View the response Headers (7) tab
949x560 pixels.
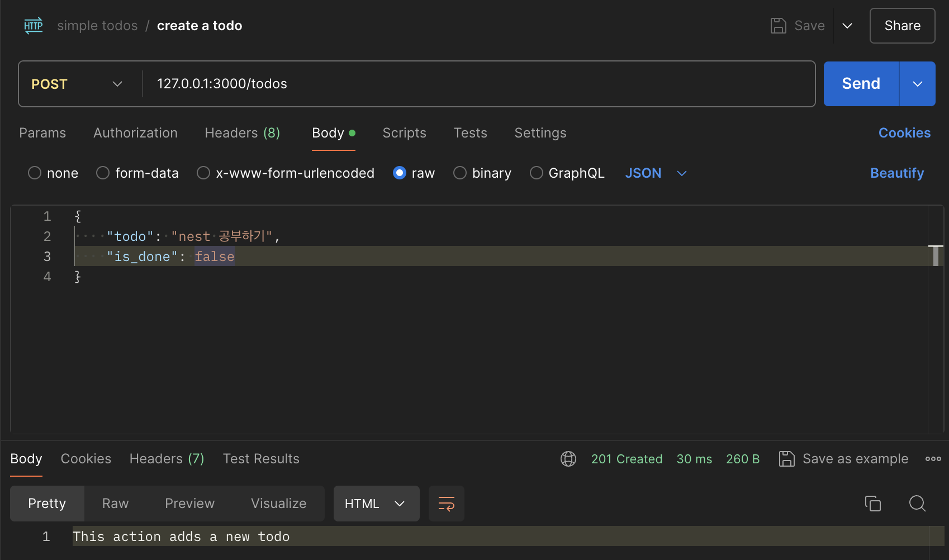click(x=167, y=459)
